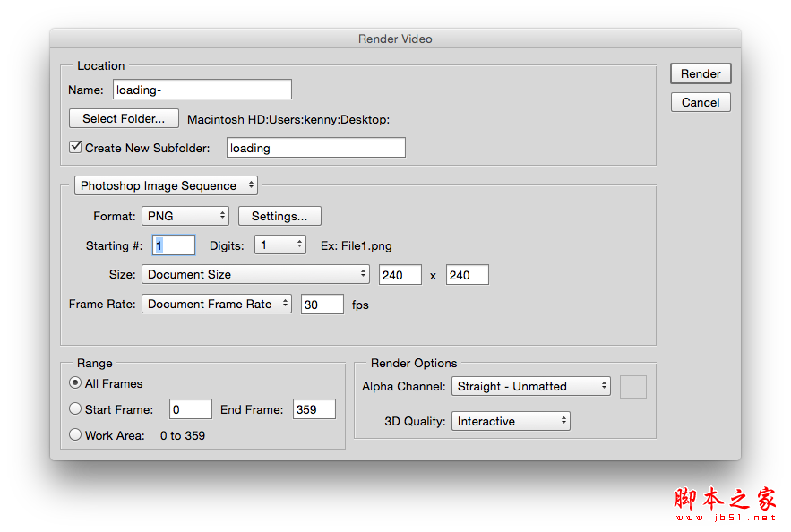Image resolution: width=791 pixels, height=532 pixels.
Task: Expand the Document Frame Rate dropdown
Action: 217,304
